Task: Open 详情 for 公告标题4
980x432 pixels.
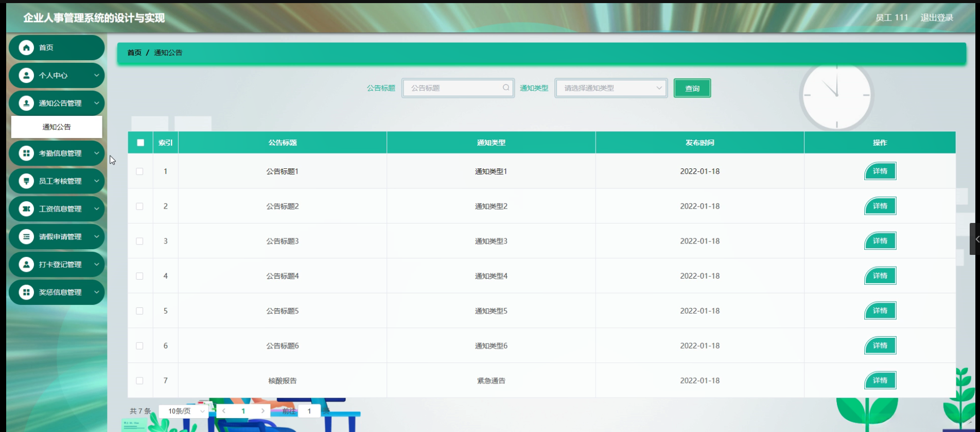Action: (x=880, y=276)
